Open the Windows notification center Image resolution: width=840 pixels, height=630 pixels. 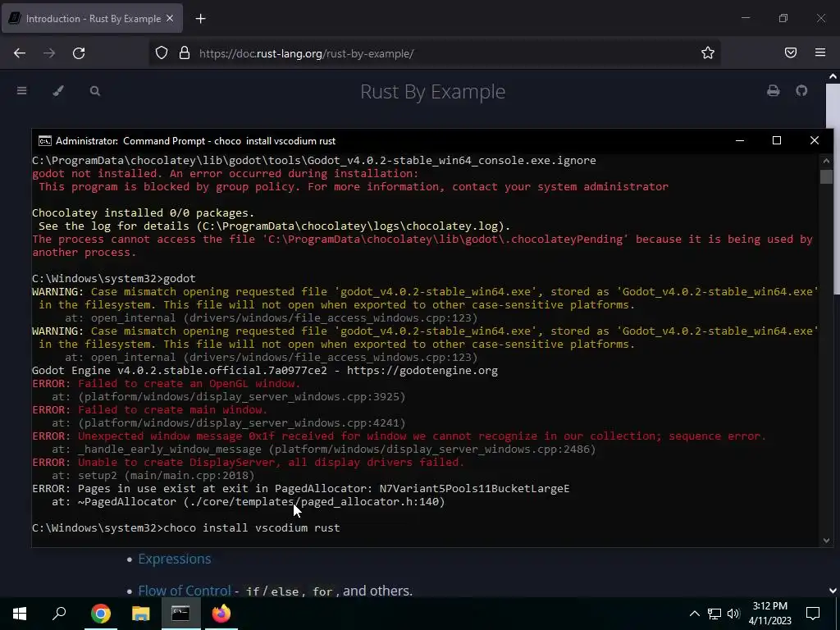point(813,614)
